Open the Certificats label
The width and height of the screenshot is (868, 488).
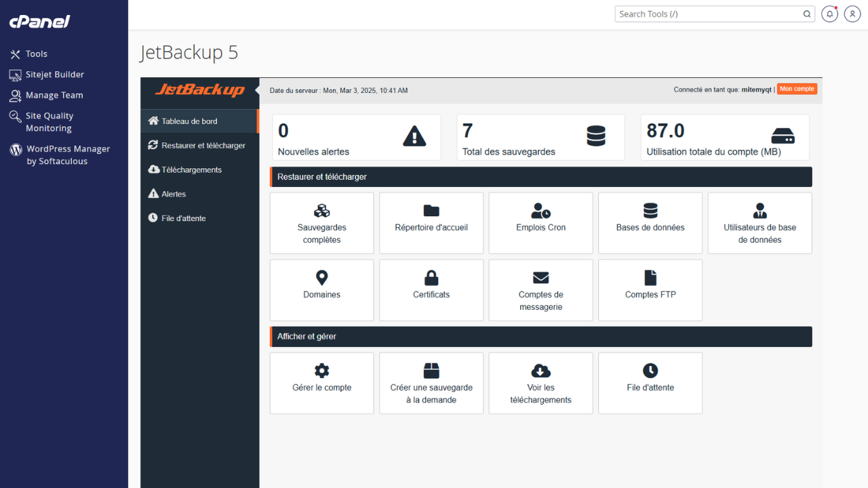click(x=431, y=295)
